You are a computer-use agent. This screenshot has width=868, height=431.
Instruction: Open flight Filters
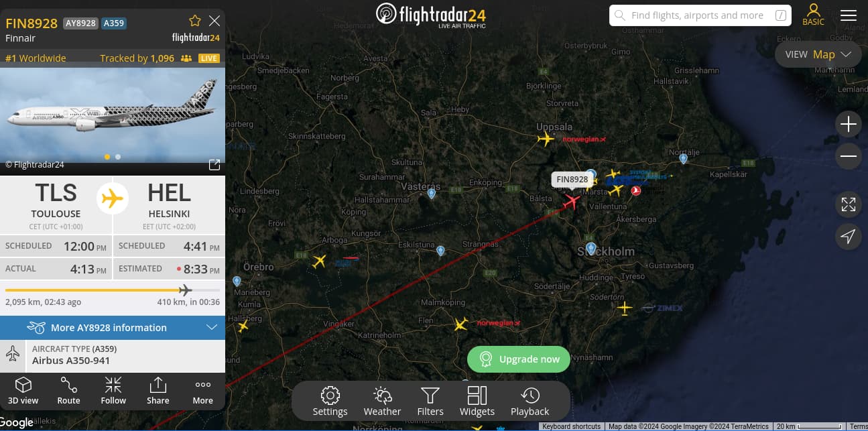430,401
